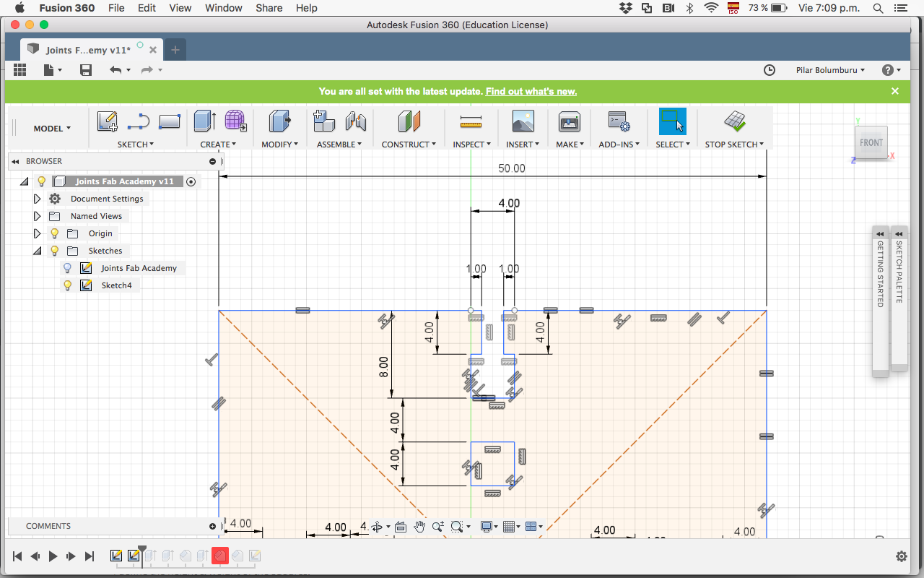Select the Orbit navigation tool
The width and height of the screenshot is (924, 578).
point(377,527)
